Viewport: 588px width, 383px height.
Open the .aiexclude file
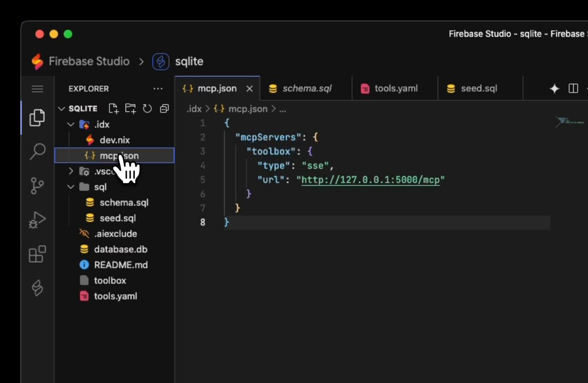pyautogui.click(x=115, y=234)
